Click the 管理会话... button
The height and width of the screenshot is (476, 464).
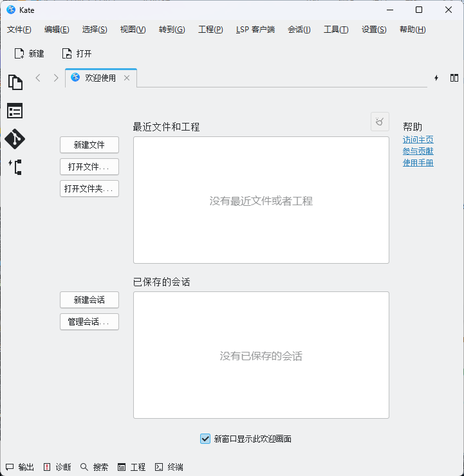89,322
